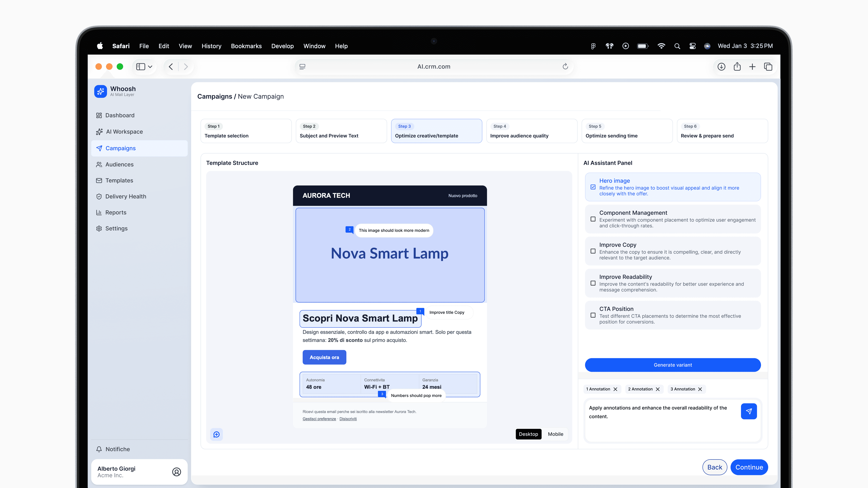
Task: Click the Whoosh logo icon
Action: [x=100, y=91]
